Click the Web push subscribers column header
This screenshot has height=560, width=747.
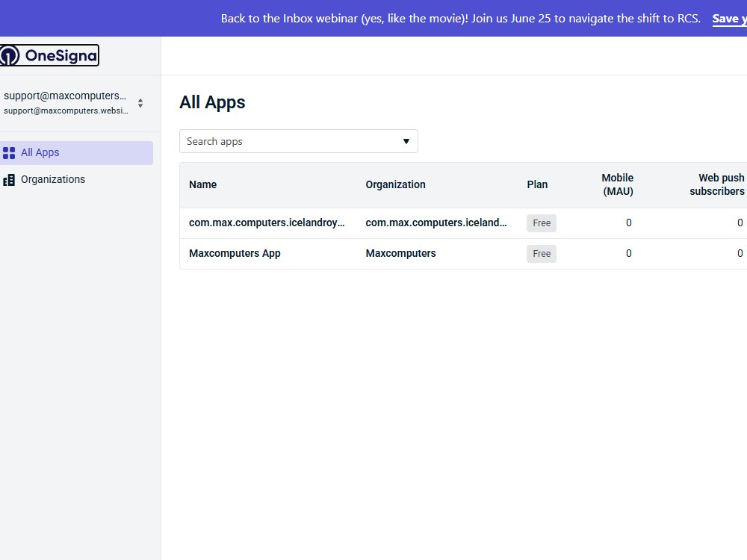pyautogui.click(x=717, y=184)
